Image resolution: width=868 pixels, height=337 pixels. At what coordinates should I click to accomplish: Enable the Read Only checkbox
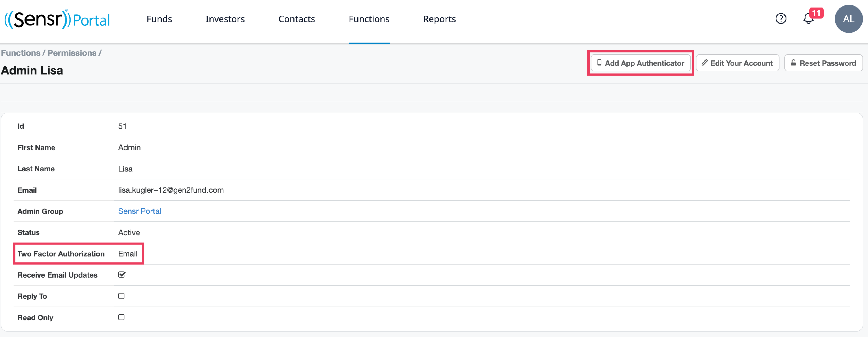[x=121, y=317]
